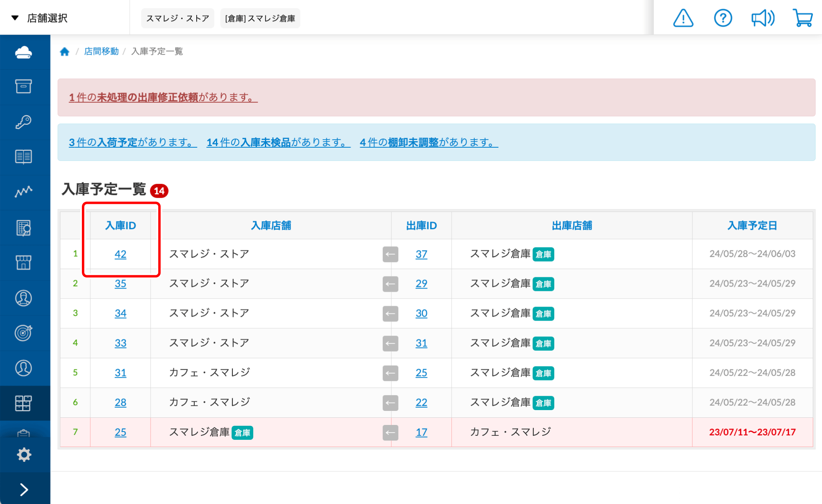Viewport: 822px width, 504px height.
Task: Open 入庫ID 42 link
Action: (x=120, y=254)
